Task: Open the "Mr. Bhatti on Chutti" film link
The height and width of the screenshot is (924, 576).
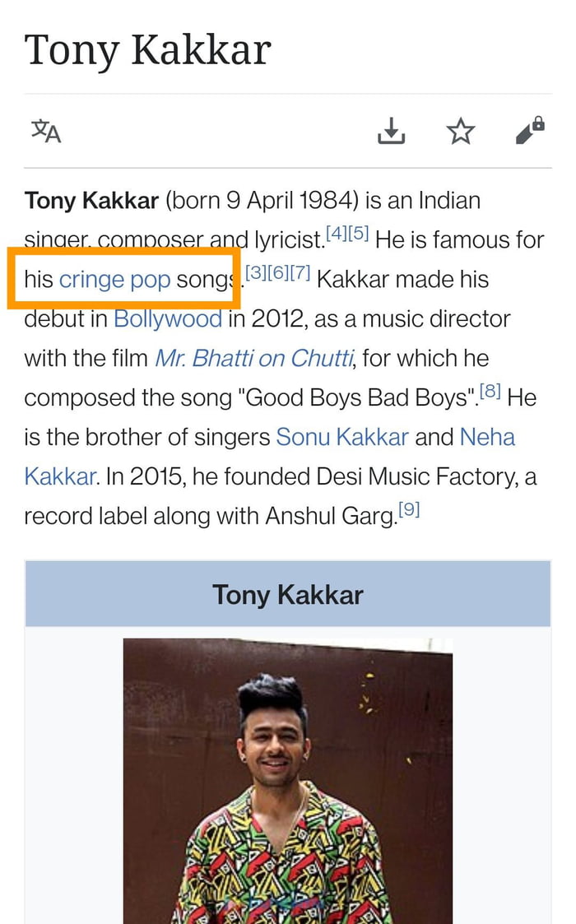Action: [254, 359]
